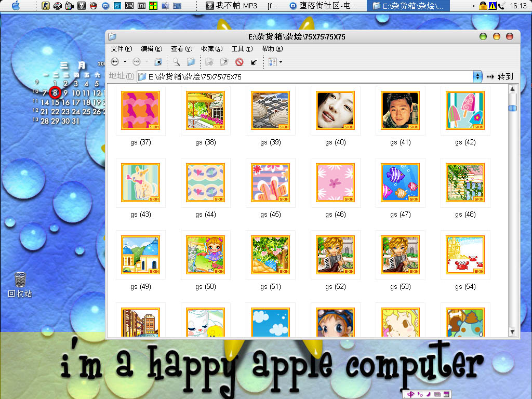Click the Folders toolbar icon
The width and height of the screenshot is (532, 399).
point(191,62)
